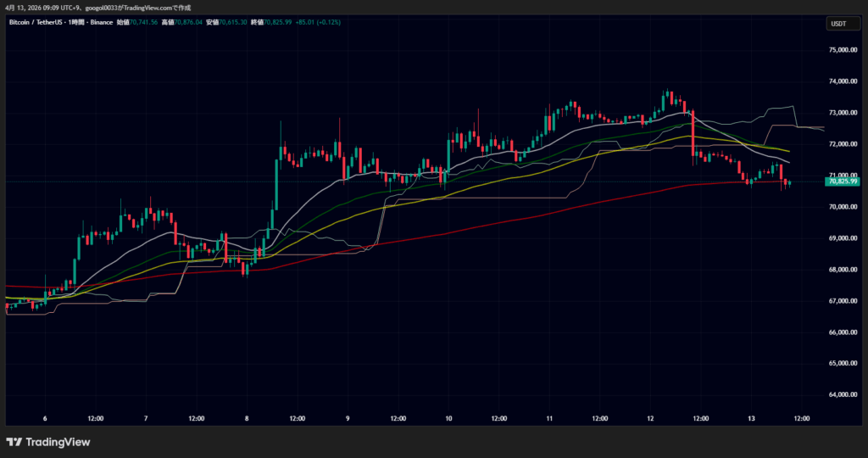
Task: Click the TradingView logo icon
Action: pyautogui.click(x=14, y=442)
